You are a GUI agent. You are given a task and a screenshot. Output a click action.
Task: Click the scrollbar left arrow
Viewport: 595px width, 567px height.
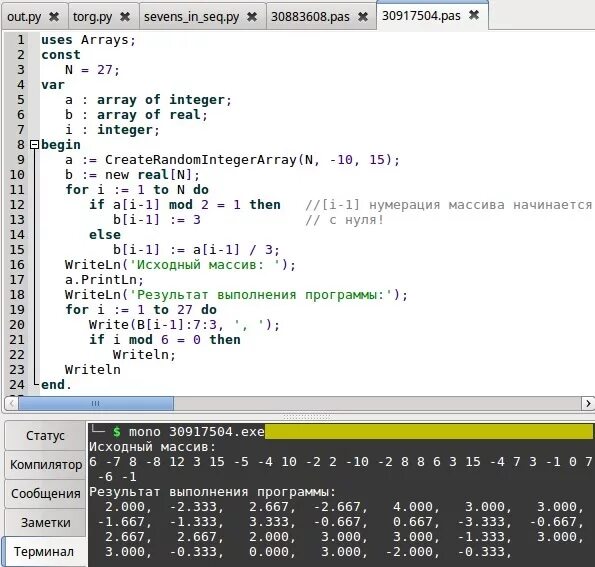11,403
